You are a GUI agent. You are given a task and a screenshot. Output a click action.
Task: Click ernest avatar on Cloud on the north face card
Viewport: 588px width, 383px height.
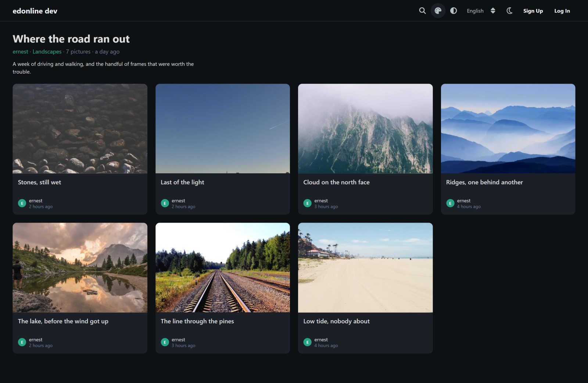coord(307,203)
